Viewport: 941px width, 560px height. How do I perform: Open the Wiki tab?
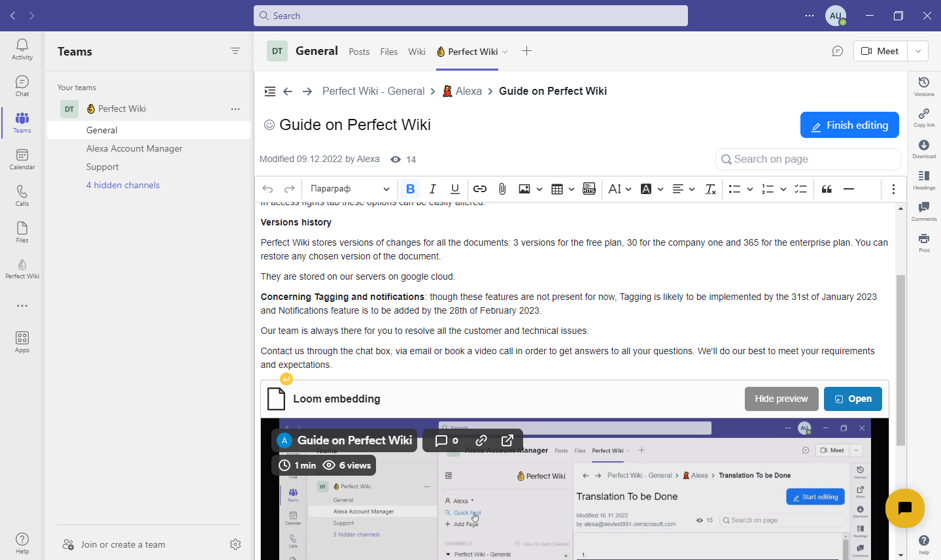pos(417,52)
